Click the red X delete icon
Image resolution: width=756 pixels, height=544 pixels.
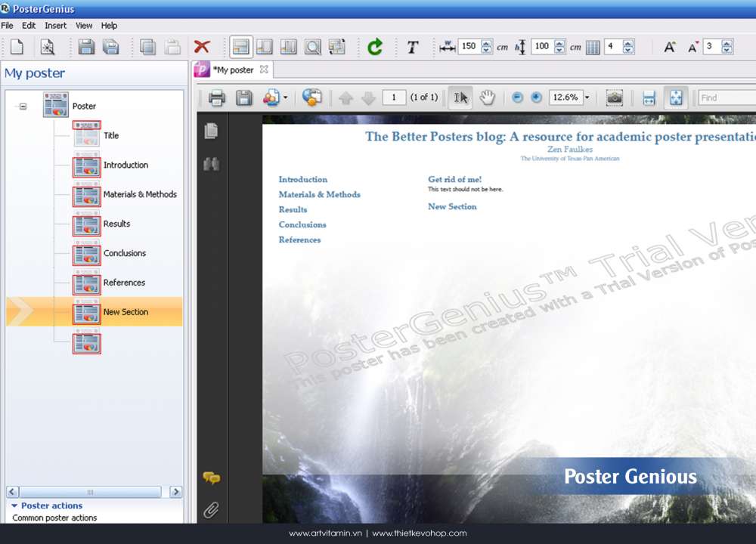pos(202,47)
